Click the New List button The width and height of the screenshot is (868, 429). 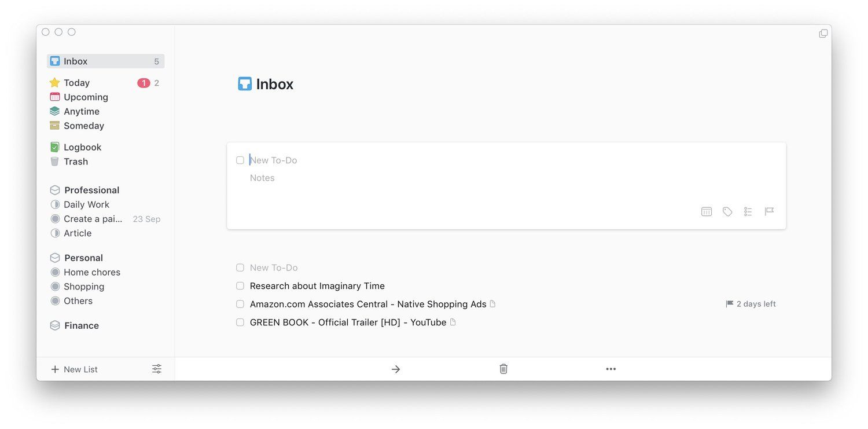[x=74, y=369]
